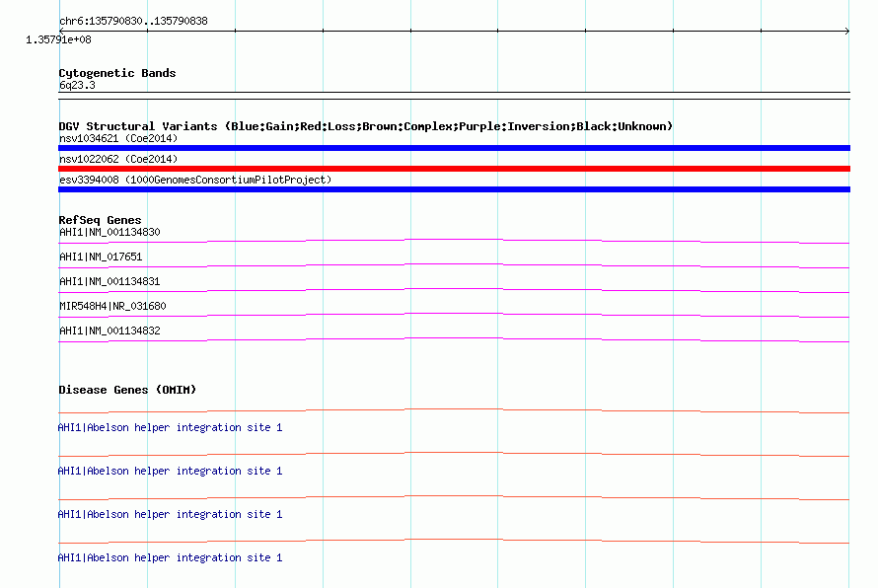Click the chr6:135790830..135790838 coordinate label
This screenshot has width=878, height=588.
coord(133,21)
